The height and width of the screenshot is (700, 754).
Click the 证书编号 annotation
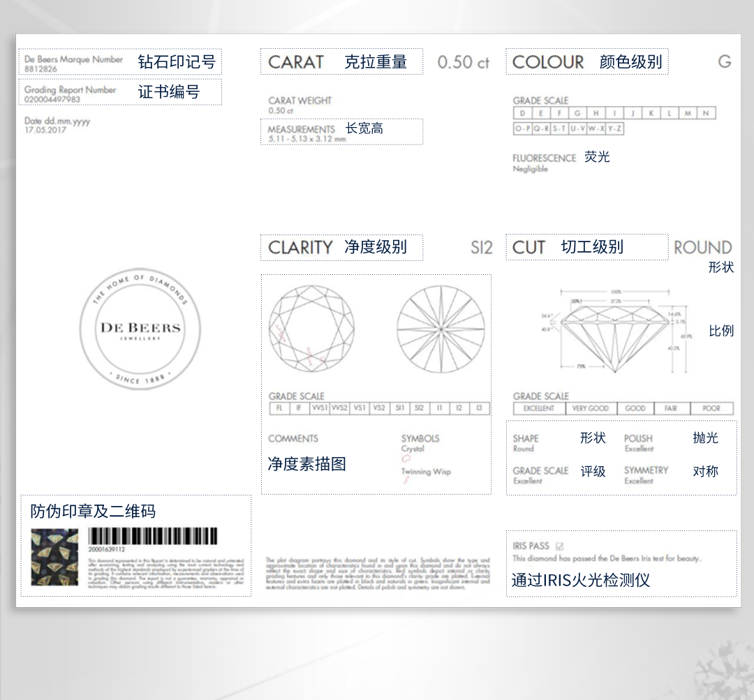pyautogui.click(x=169, y=92)
